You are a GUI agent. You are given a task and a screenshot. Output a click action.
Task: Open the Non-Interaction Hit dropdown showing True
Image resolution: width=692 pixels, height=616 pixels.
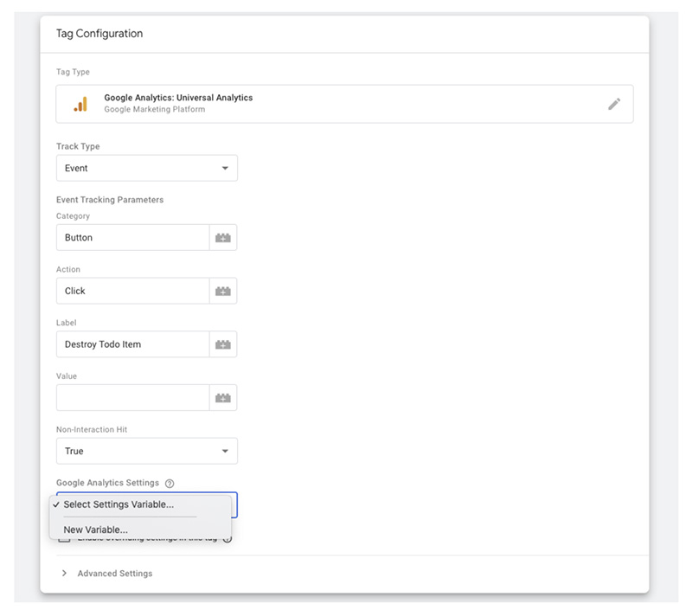coord(146,451)
